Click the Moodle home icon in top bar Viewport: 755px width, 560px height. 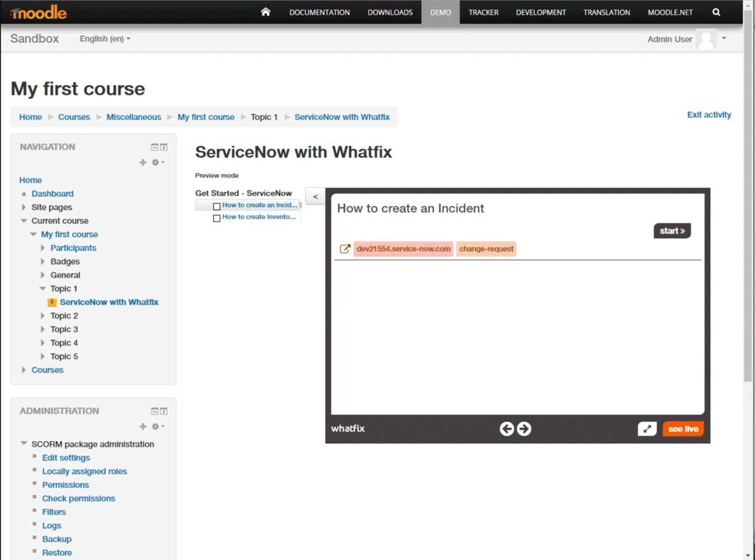[x=265, y=12]
